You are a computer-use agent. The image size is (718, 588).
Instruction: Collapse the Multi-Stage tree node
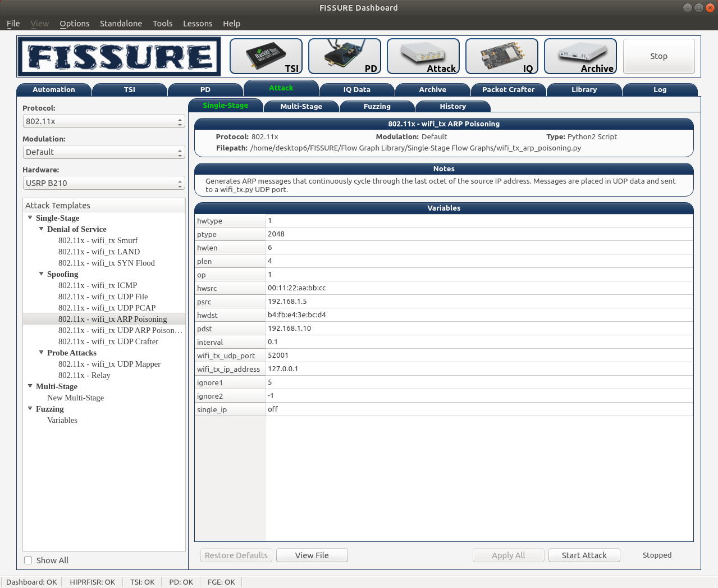[x=30, y=386]
